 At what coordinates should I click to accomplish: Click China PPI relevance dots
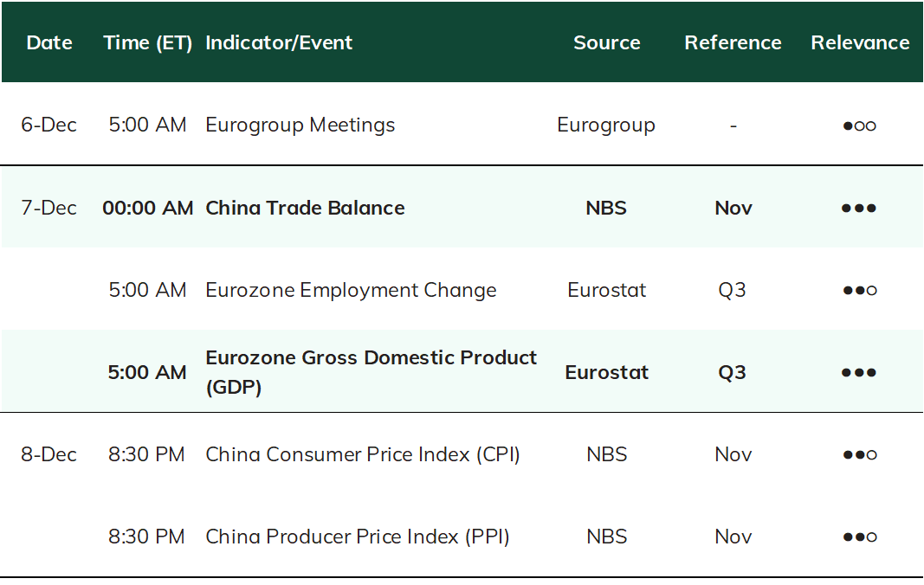click(x=859, y=537)
